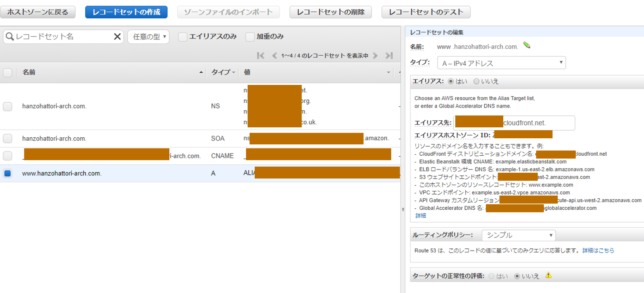Click the search magnifier icon

10,37
